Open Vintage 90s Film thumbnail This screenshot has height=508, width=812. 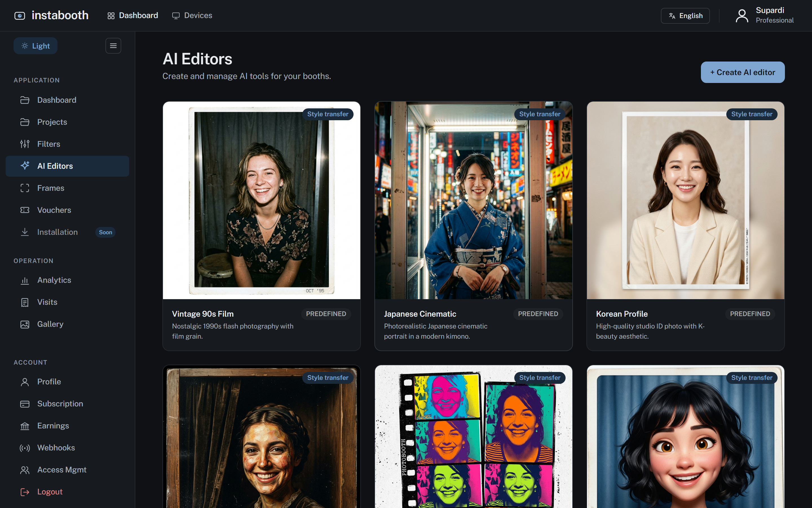[262, 200]
